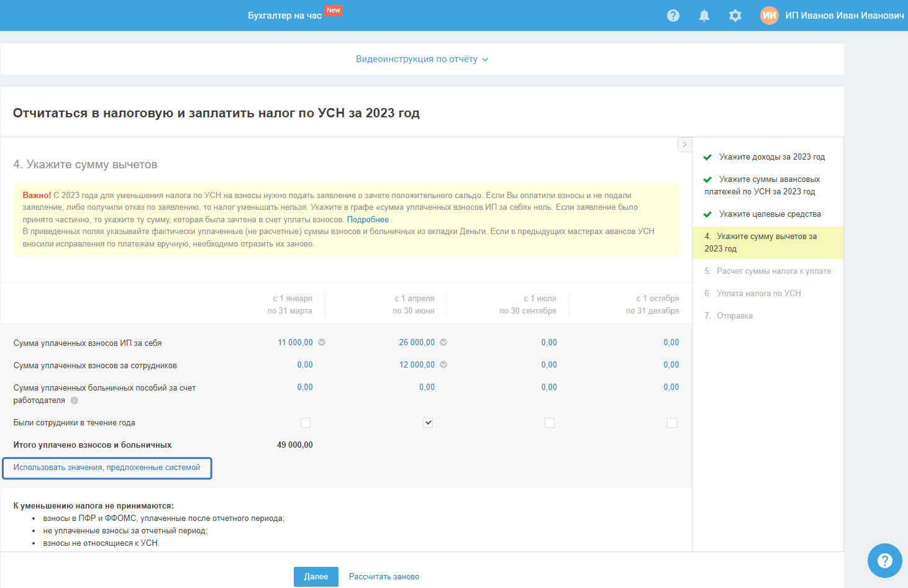This screenshot has height=588, width=908.
Task: Open the dropdown arrow beside 12 000,00
Action: pos(443,364)
